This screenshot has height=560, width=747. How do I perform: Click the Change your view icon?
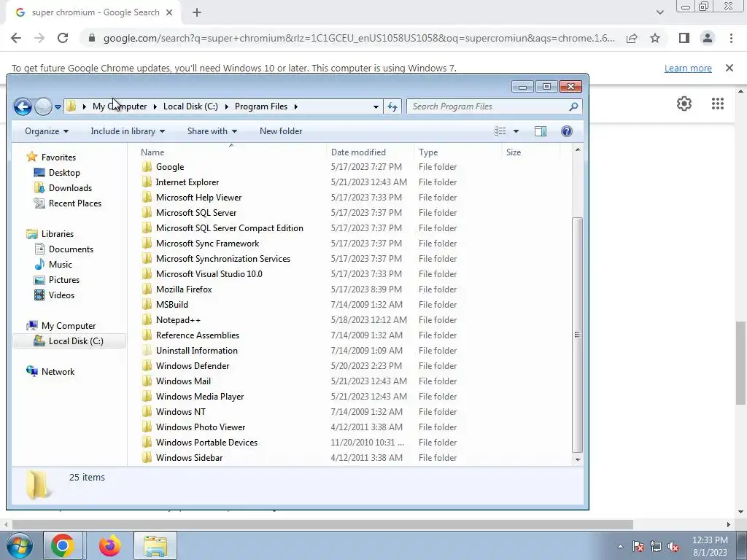[x=500, y=131]
